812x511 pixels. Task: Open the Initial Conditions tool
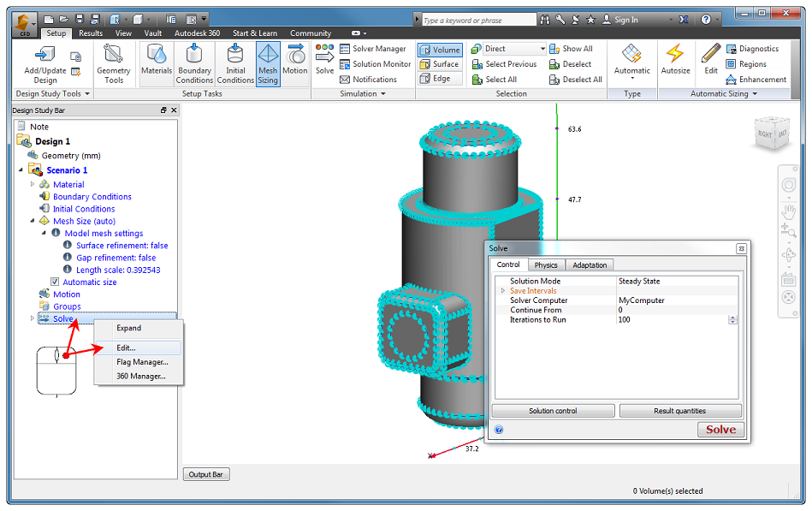click(235, 63)
